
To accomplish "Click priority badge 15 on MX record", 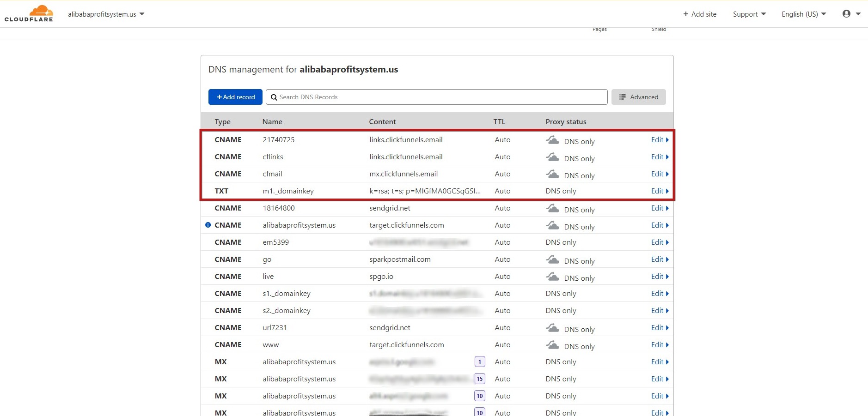I will click(480, 379).
